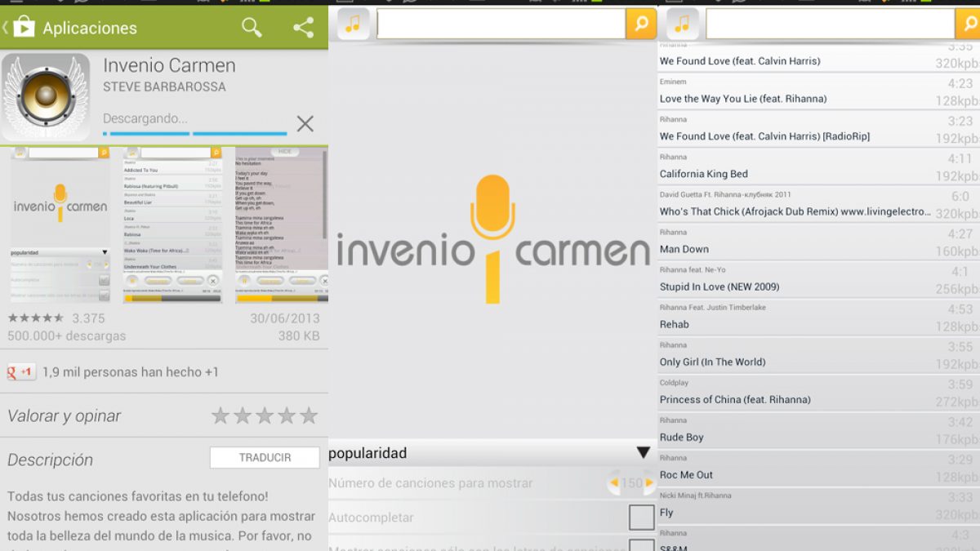Select Who's That Chick (Afrojack Dub Remix)
Viewport: 980px width, 551px height.
point(818,203)
